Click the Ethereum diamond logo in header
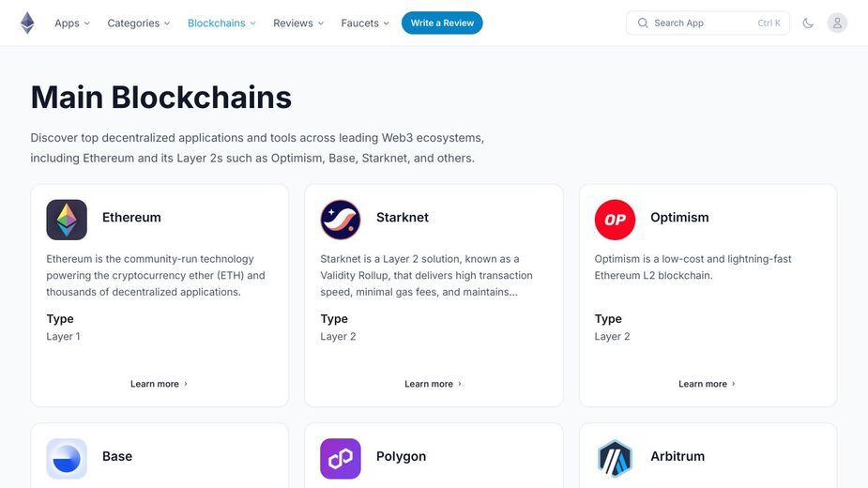Image resolution: width=868 pixels, height=488 pixels. [x=27, y=23]
